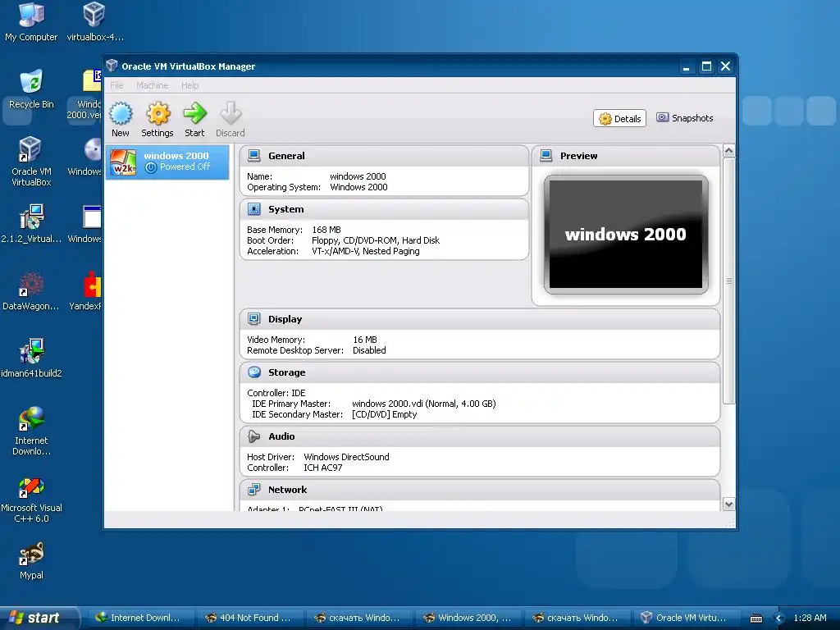Click the Host Driver value Windows DirectSound
Screen dimensions: 840x630
point(347,457)
